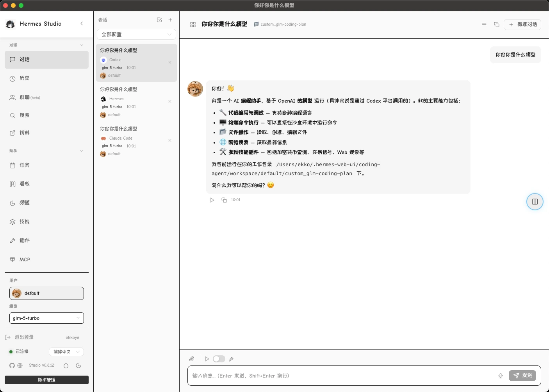The image size is (549, 392).
Task: Switch to dark mode with the moon icon
Action: pyautogui.click(x=78, y=365)
